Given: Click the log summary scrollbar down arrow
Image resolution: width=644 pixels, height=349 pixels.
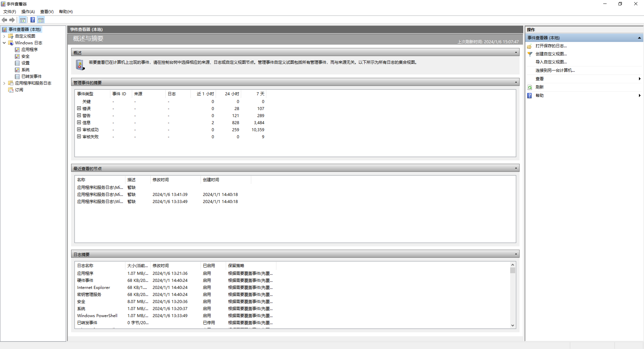Looking at the screenshot, I should click(513, 325).
